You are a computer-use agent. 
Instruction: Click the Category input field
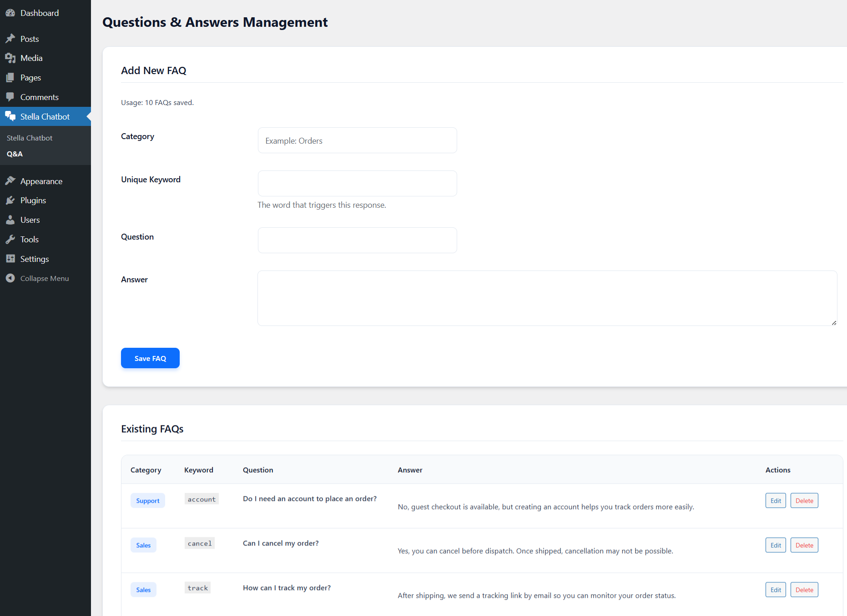pos(357,140)
